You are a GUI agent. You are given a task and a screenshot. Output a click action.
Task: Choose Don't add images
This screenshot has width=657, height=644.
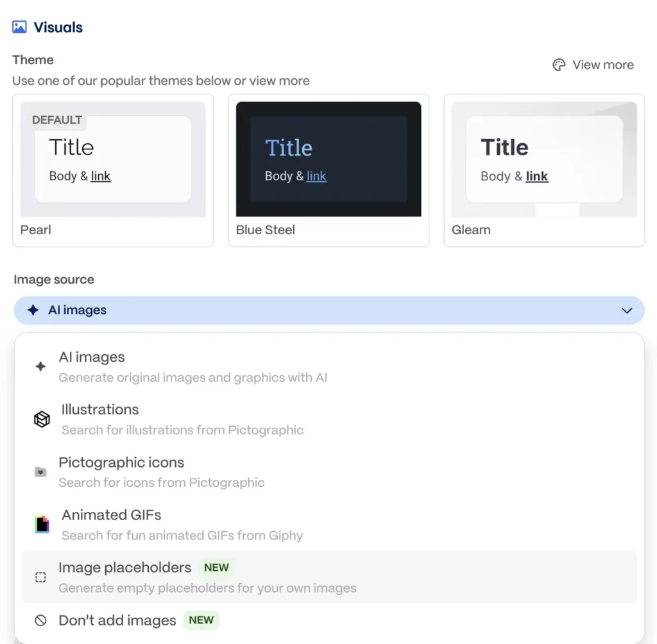(x=329, y=620)
